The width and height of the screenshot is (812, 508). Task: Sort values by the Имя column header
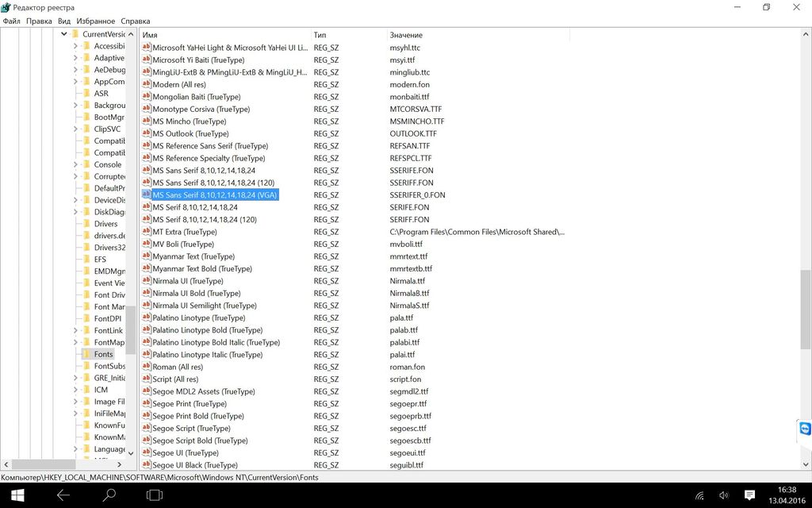pos(222,35)
